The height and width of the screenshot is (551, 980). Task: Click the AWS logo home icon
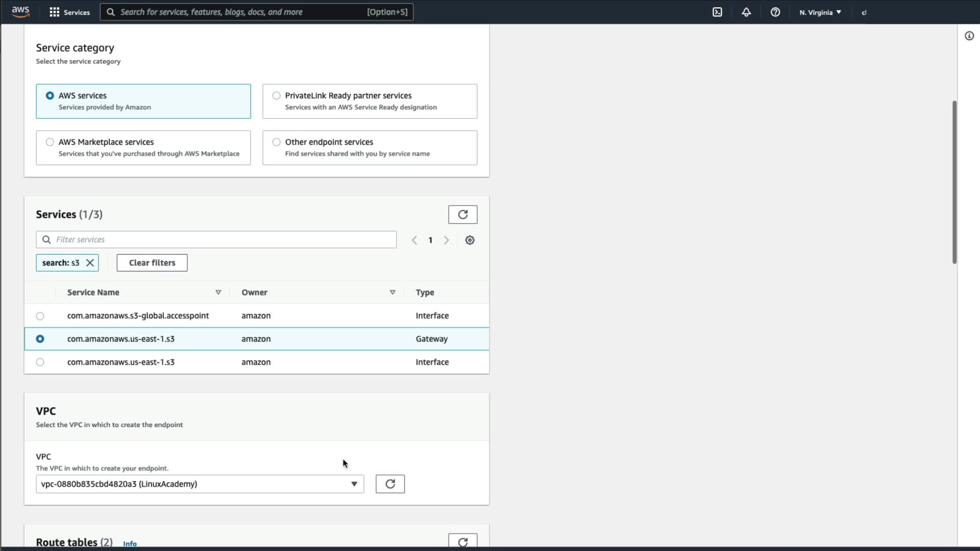20,12
